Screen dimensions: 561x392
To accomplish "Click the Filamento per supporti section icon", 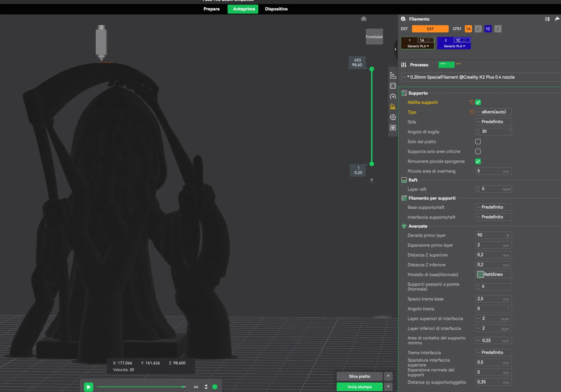I will click(404, 198).
